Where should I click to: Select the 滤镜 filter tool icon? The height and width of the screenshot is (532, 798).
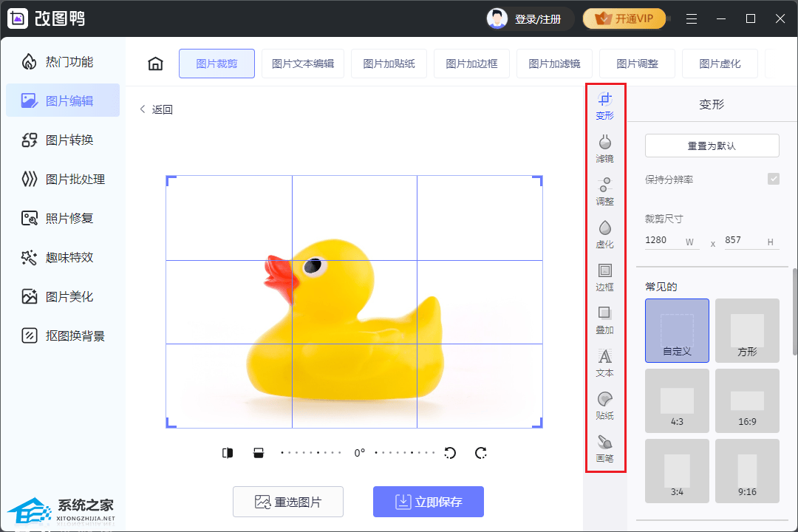pos(604,147)
